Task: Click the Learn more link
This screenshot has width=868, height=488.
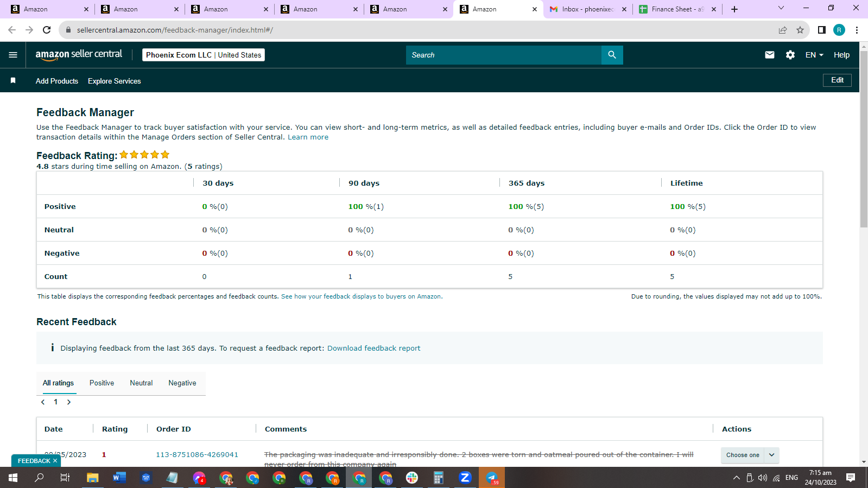Action: (308, 137)
